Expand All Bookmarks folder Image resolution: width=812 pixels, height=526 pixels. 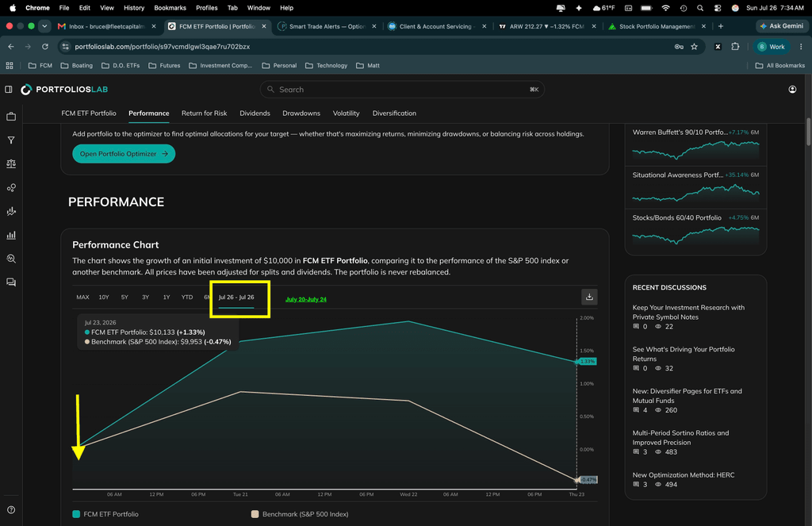click(780, 66)
